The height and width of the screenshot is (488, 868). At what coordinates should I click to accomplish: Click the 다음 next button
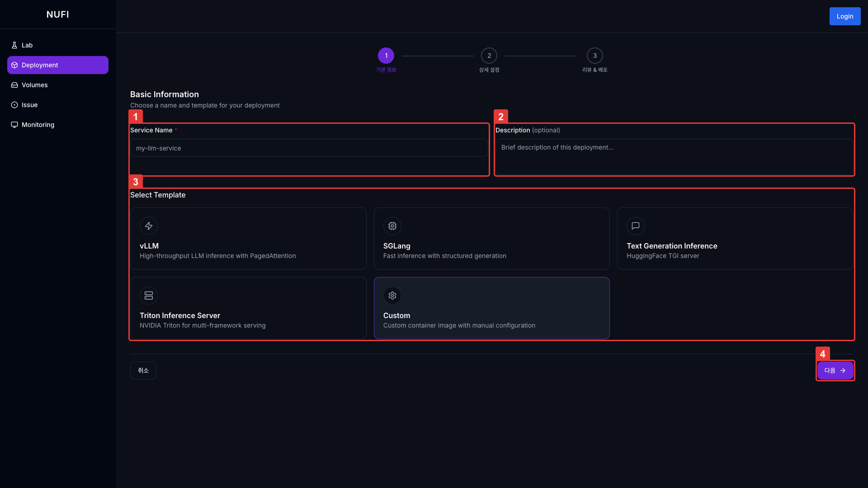coord(835,371)
